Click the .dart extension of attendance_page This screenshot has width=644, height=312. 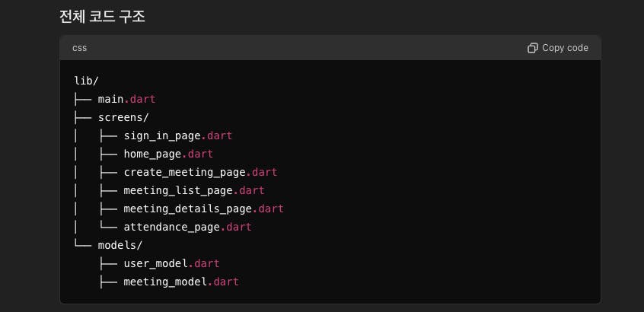[236, 227]
